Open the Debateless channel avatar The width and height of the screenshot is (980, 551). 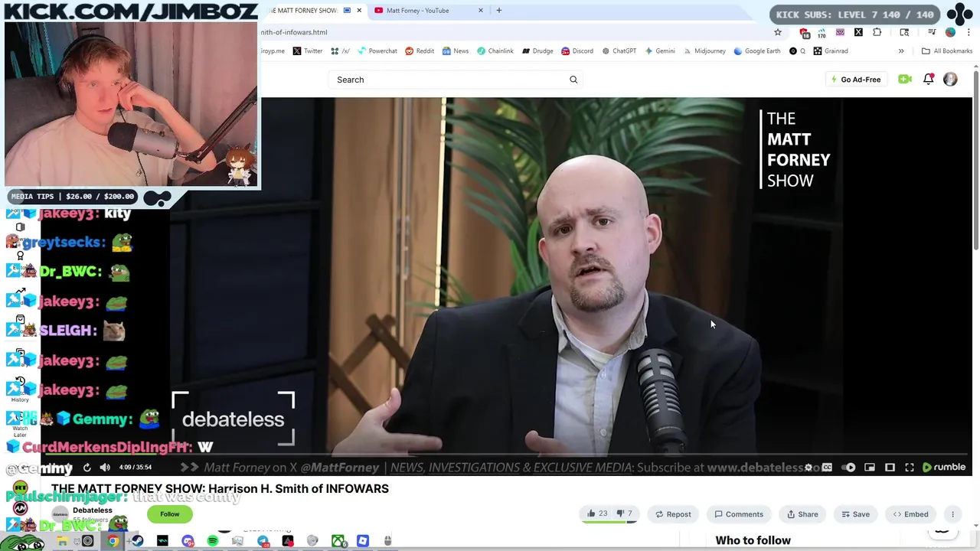coord(60,514)
